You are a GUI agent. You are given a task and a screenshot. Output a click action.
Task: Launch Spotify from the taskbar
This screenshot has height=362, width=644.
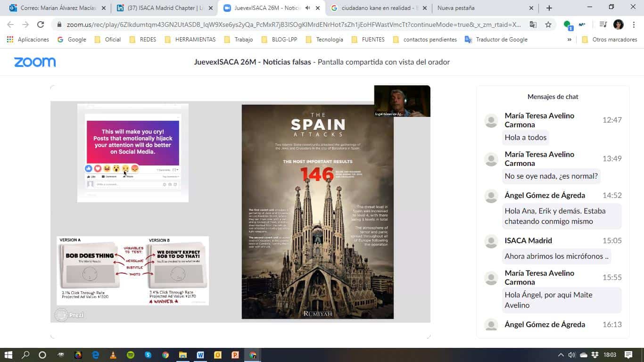pyautogui.click(x=131, y=355)
